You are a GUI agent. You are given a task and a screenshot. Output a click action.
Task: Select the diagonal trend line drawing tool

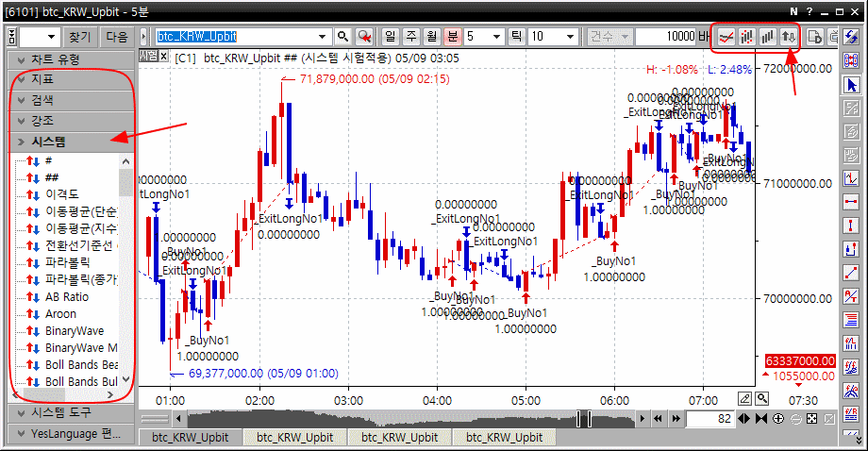point(852,273)
